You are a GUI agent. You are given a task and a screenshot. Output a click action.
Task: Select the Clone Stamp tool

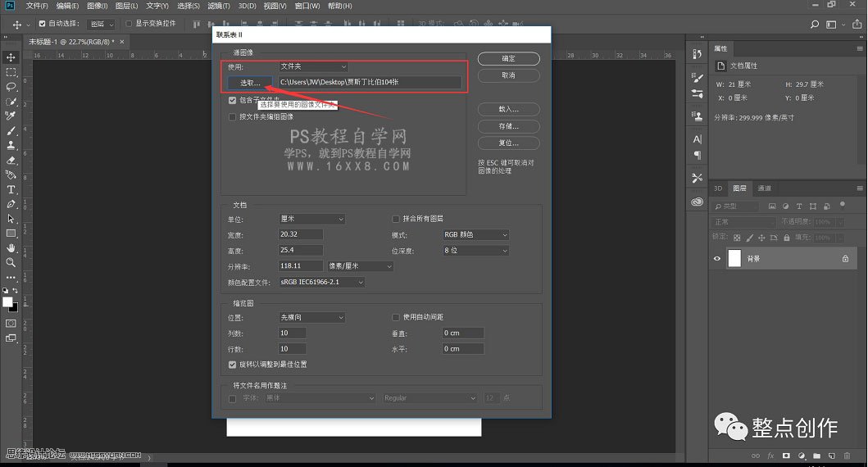[11, 146]
